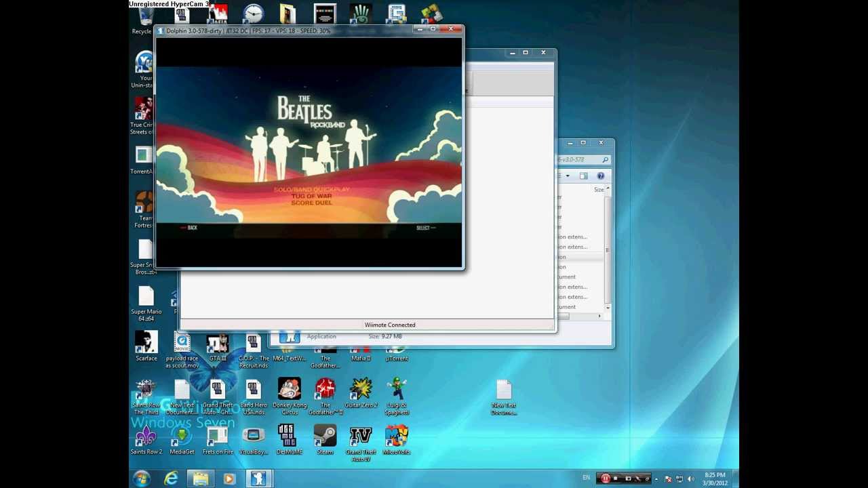Open the Scarface desktop shortcut
The image size is (868, 488).
[146, 346]
